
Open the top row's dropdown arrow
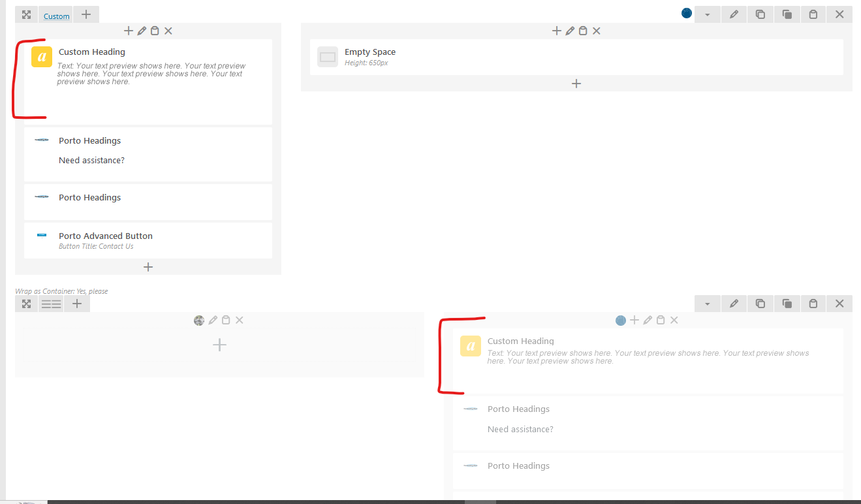click(x=708, y=14)
